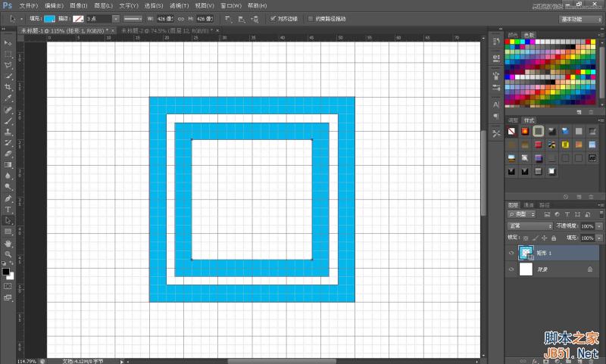The image size is (606, 364).
Task: Toggle lock position in Layers panel
Action: [x=544, y=238]
